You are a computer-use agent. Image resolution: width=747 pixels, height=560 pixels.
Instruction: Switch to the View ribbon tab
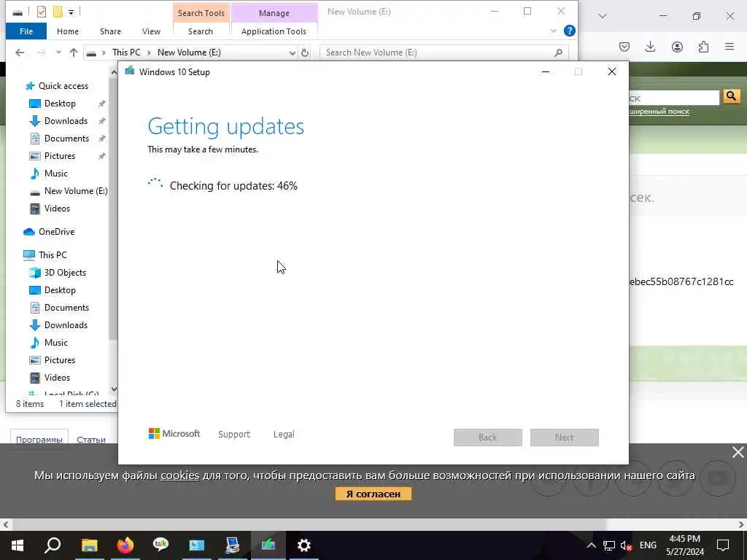151,31
